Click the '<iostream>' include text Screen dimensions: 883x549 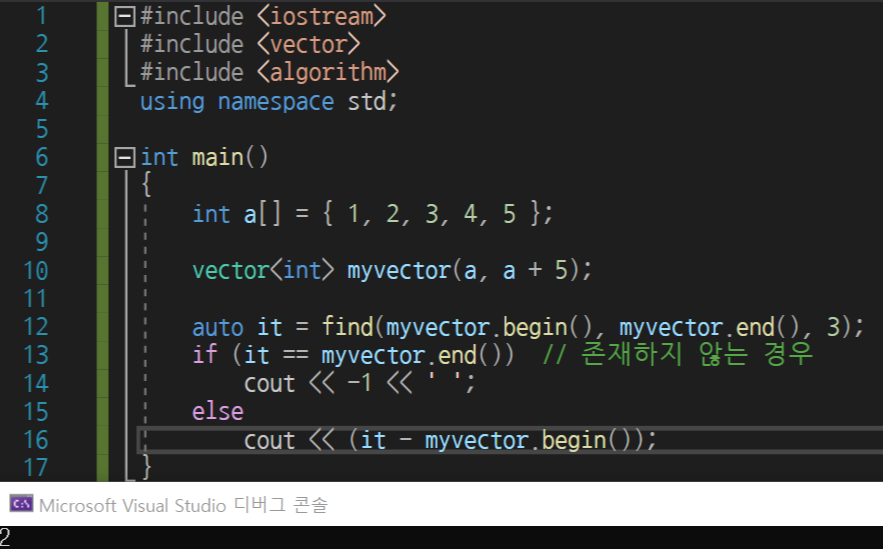pos(322,16)
